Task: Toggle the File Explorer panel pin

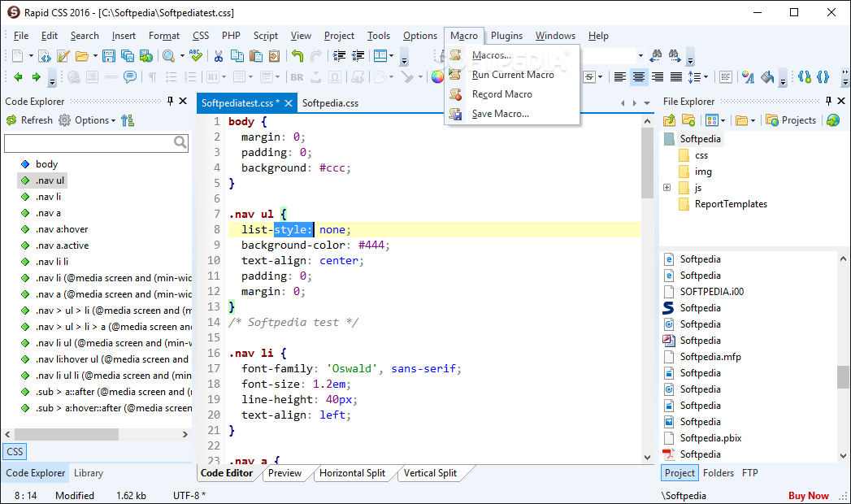Action: [828, 101]
